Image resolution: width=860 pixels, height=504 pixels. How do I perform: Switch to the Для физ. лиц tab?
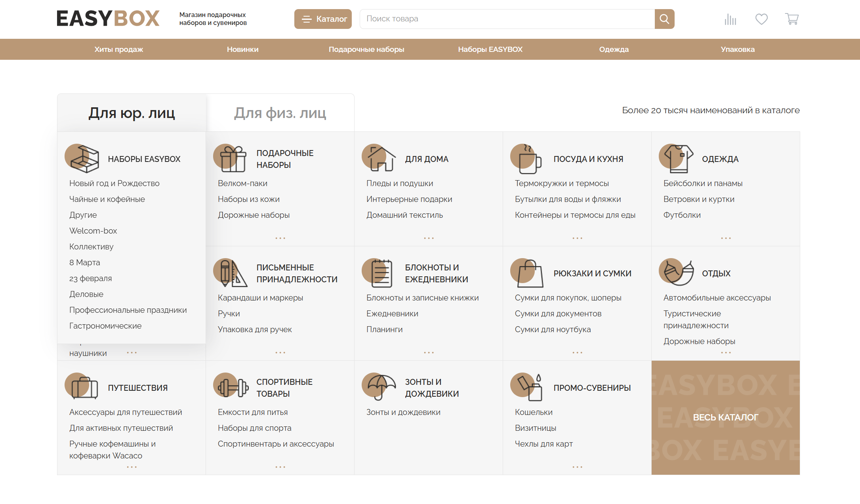point(280,113)
